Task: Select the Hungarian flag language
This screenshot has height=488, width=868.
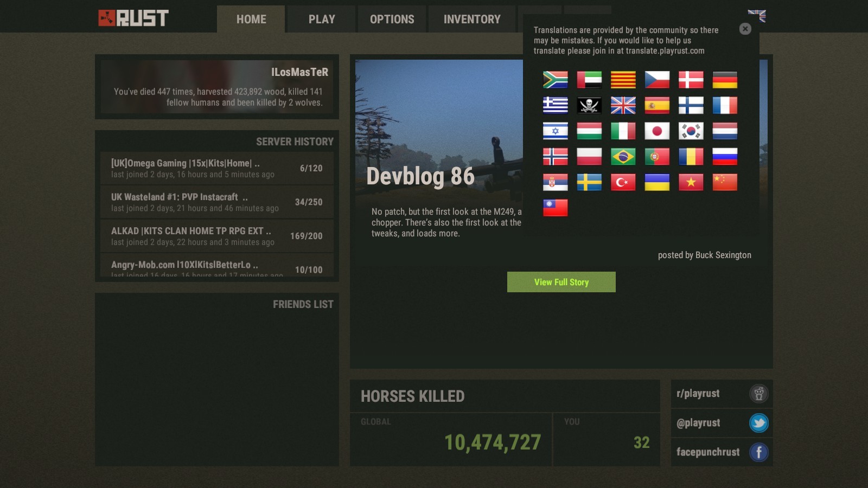Action: click(x=589, y=131)
